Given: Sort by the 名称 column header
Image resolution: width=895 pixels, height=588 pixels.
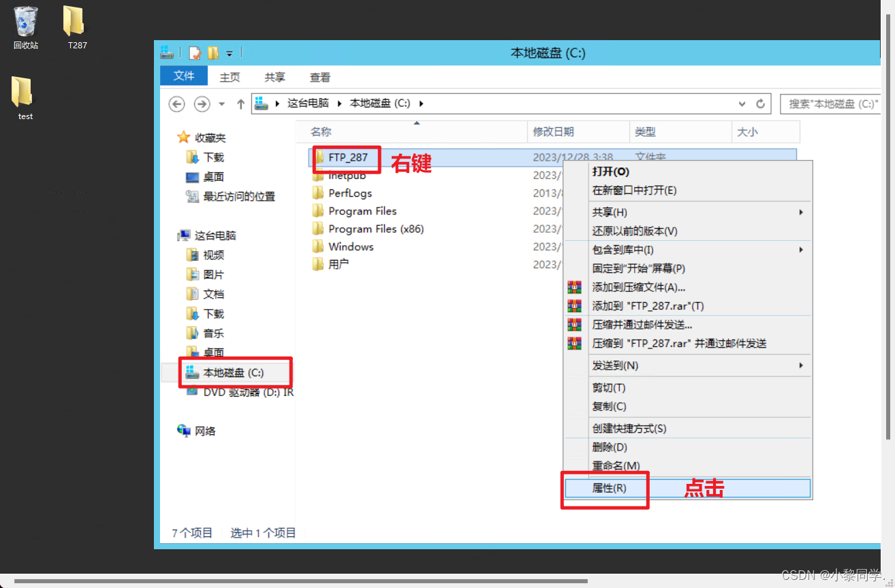Looking at the screenshot, I should click(x=412, y=132).
